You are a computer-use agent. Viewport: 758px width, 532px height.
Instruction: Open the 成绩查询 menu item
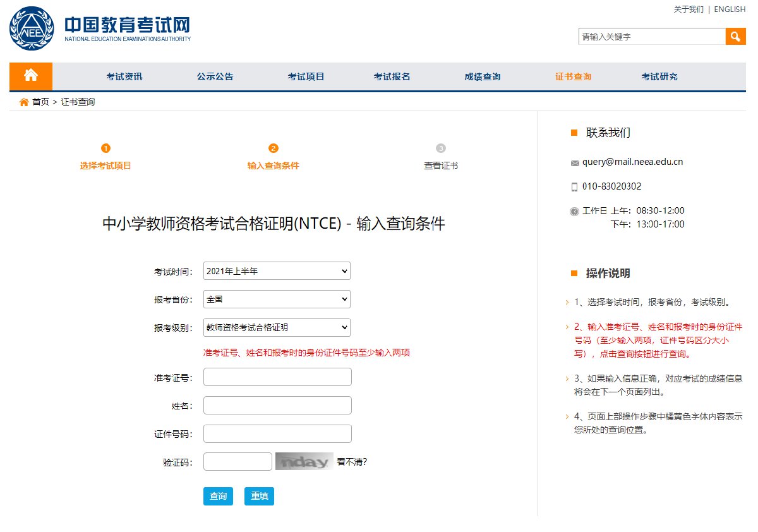483,76
